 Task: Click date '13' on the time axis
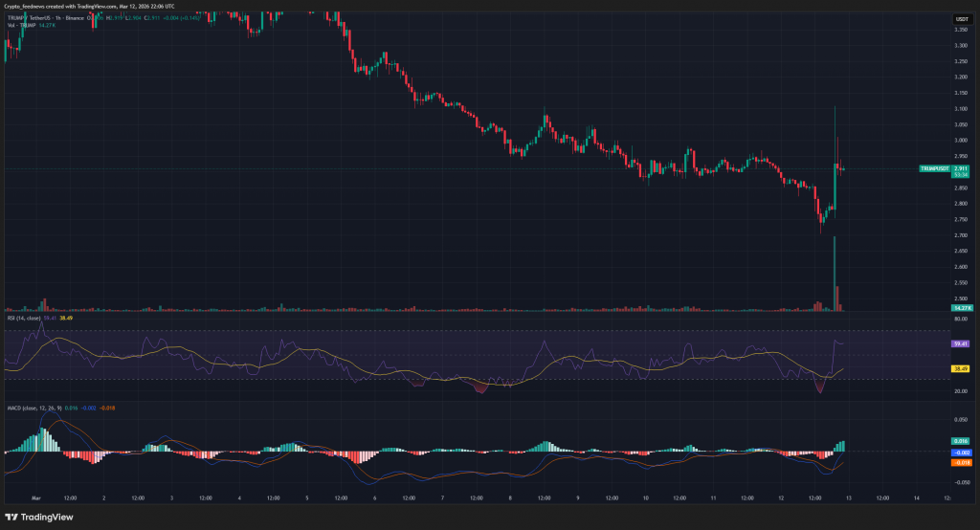(x=849, y=498)
